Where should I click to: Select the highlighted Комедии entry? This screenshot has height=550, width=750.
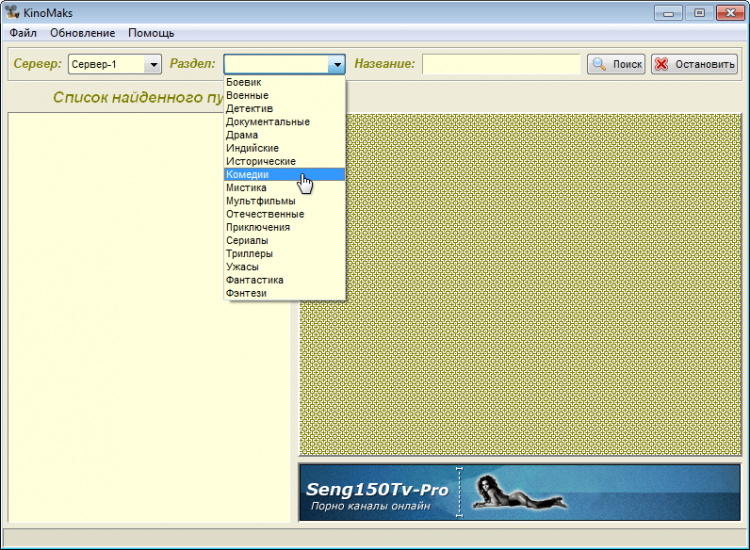tap(285, 175)
